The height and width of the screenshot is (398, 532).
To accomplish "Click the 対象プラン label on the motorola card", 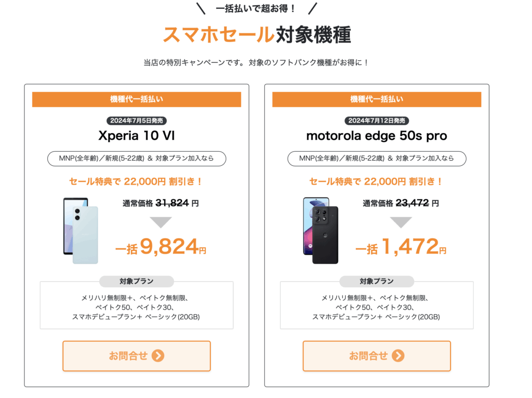I will click(x=377, y=281).
